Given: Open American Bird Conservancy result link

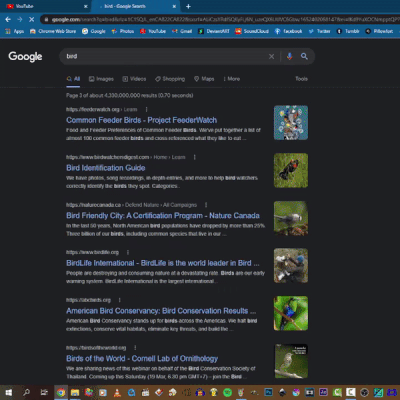Looking at the screenshot, I should (161, 311).
